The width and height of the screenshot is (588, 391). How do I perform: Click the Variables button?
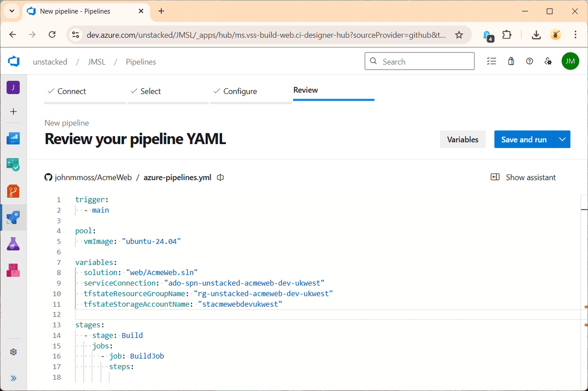pos(463,140)
